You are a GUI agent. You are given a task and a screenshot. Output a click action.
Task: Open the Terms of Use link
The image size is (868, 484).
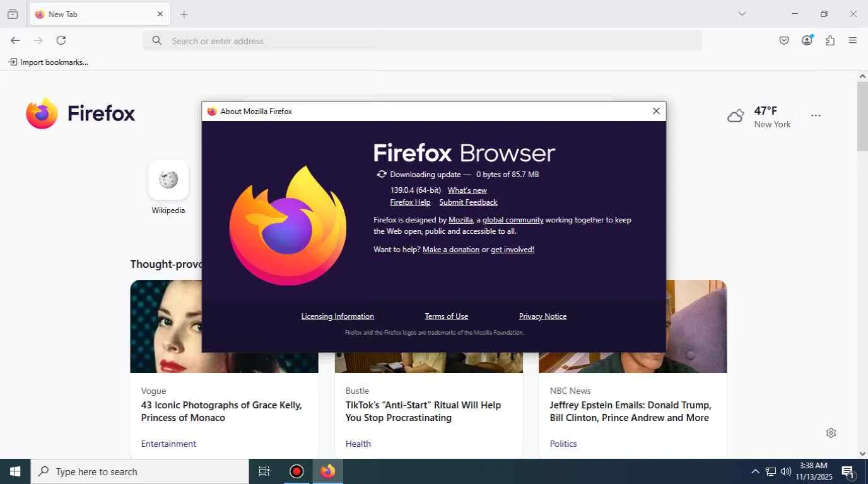pyautogui.click(x=447, y=316)
